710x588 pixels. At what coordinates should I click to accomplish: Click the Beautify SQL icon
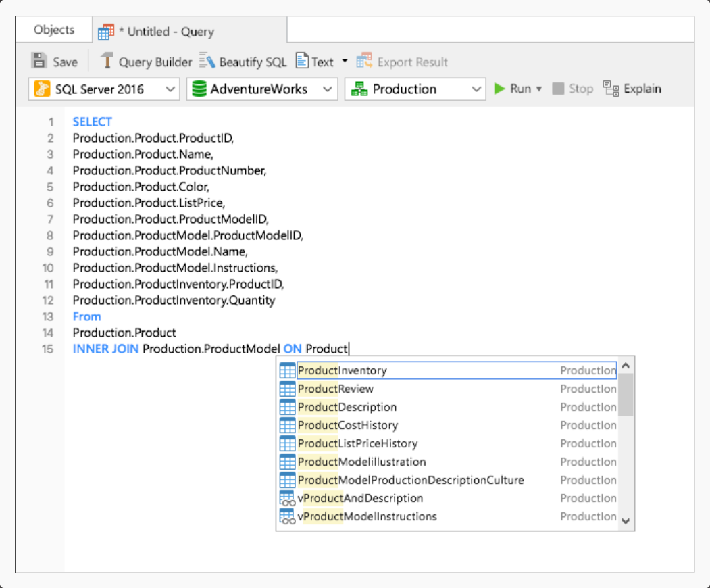pos(207,62)
